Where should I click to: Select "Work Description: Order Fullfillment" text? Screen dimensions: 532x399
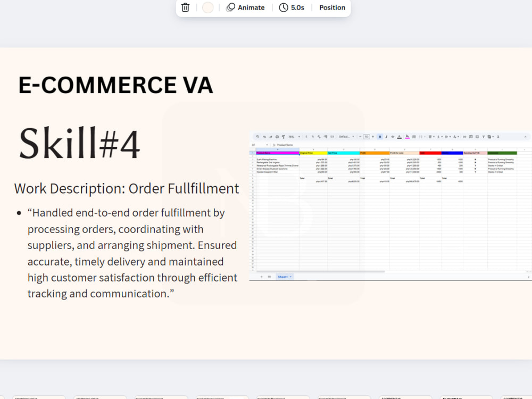tap(127, 189)
